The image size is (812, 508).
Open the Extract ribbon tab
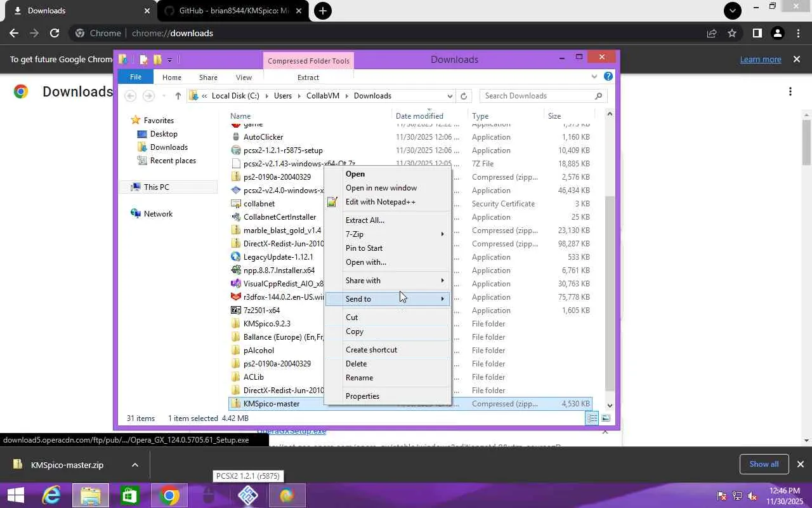coord(308,77)
